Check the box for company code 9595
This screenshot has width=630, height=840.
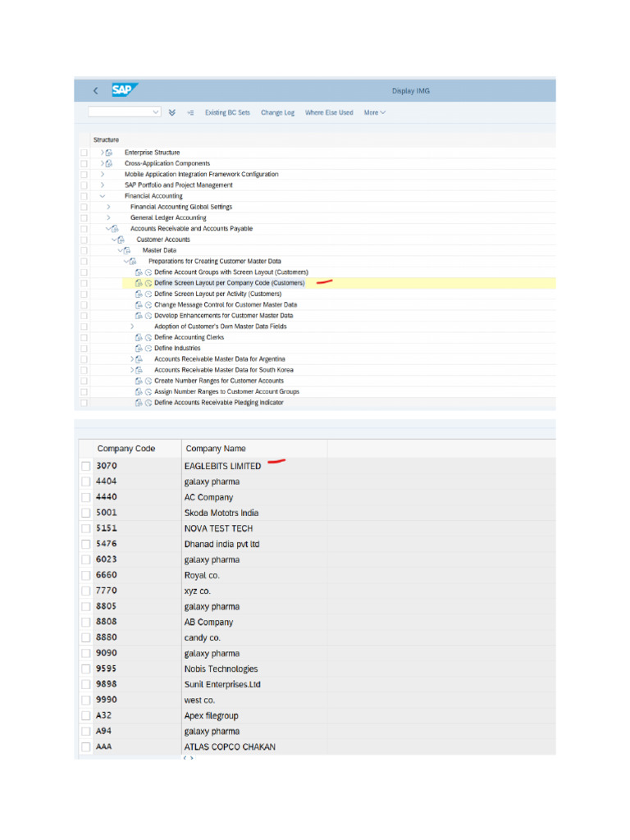click(85, 669)
